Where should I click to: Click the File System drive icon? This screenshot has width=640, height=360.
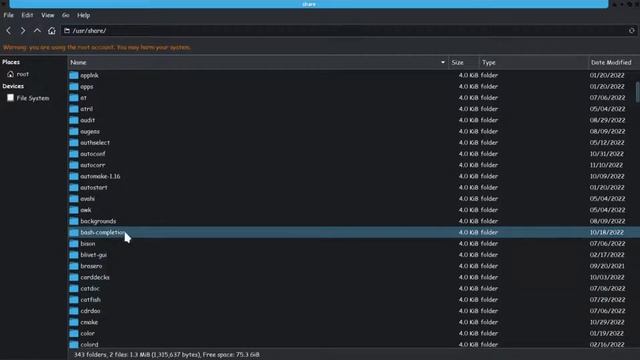[x=11, y=98]
